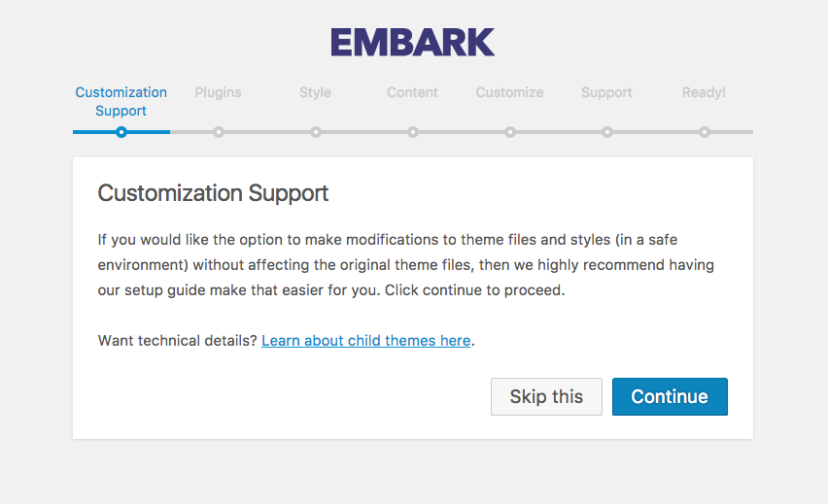Open the Plugins step label

(x=218, y=92)
